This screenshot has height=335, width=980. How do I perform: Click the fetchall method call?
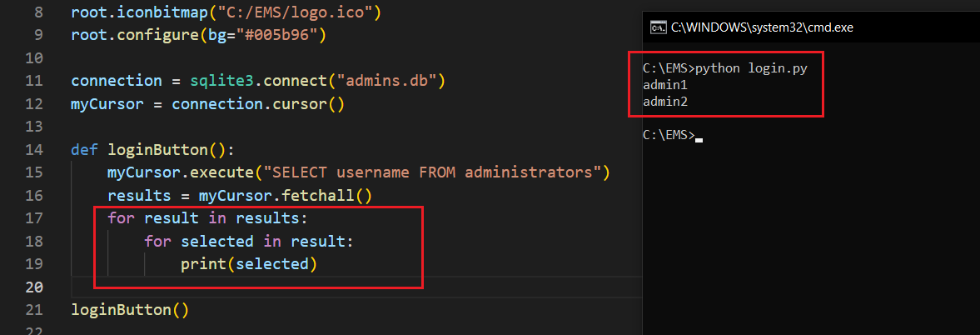pos(322,196)
